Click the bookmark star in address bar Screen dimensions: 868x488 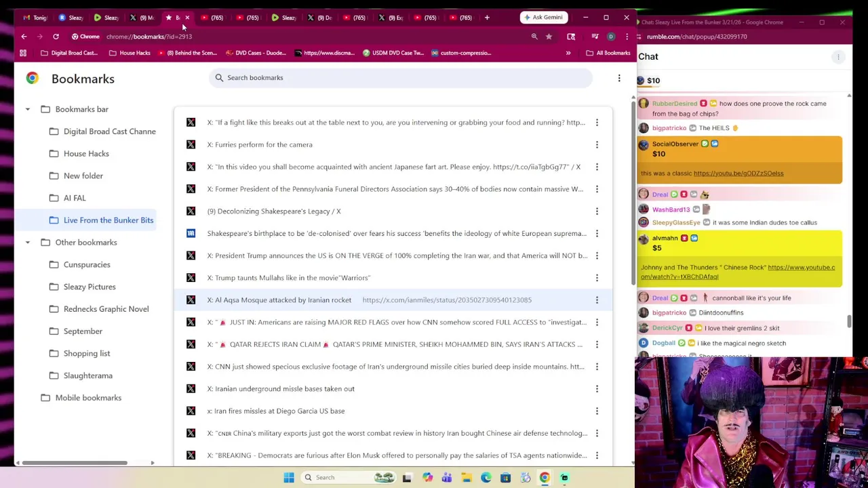(549, 37)
